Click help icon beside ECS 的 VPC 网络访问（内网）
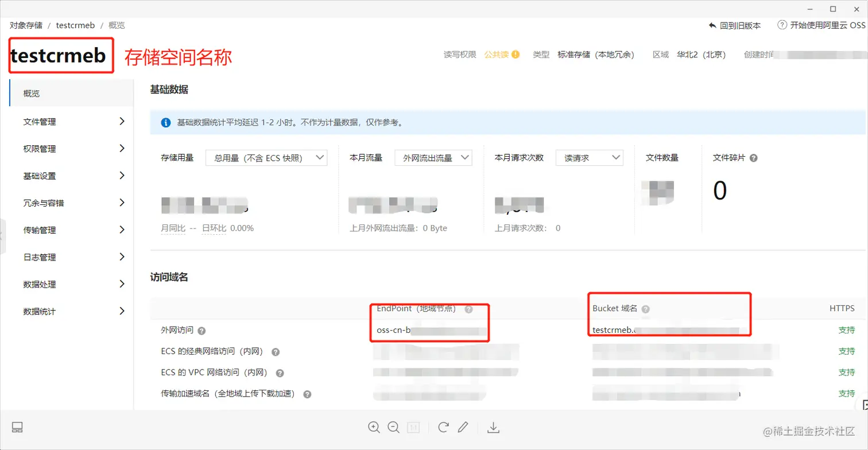This screenshot has height=450, width=868. click(x=280, y=373)
